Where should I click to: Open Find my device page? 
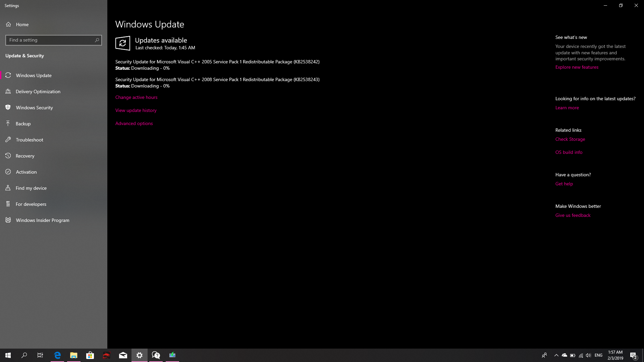54,188
